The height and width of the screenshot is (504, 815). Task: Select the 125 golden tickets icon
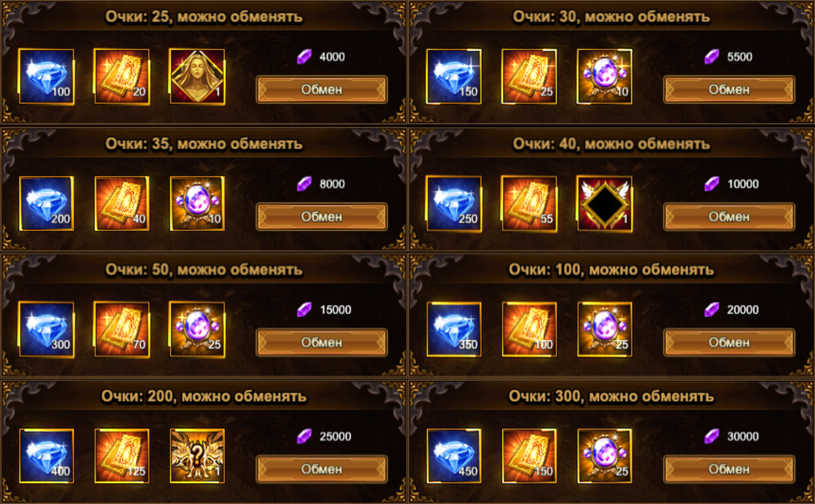click(122, 456)
